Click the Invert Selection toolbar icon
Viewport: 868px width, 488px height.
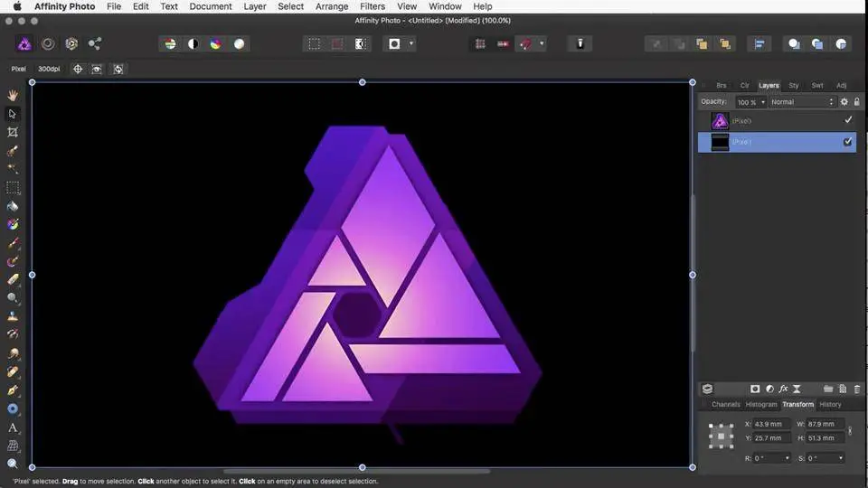(x=361, y=43)
